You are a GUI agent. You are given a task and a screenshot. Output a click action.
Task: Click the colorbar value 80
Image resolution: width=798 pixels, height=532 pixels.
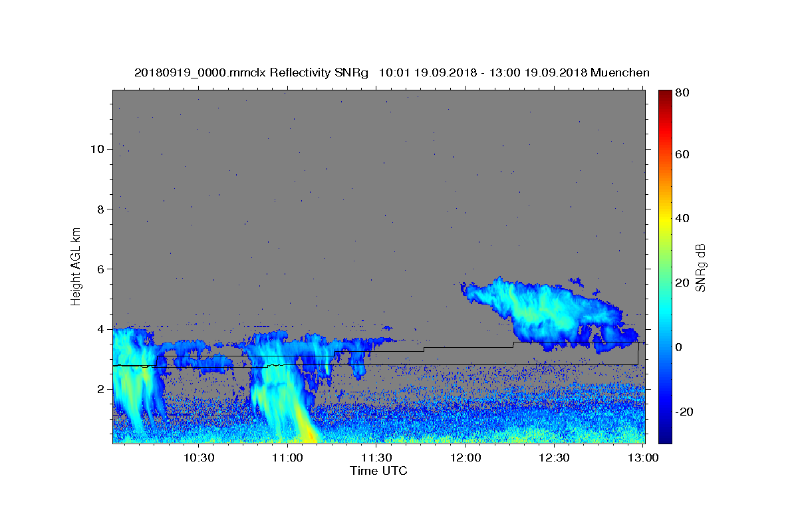click(x=682, y=94)
